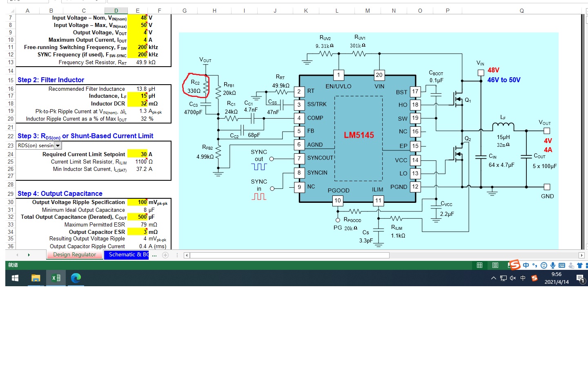Select the Inductance LF value 15
Viewport: 588px width, 368px height.
point(138,96)
